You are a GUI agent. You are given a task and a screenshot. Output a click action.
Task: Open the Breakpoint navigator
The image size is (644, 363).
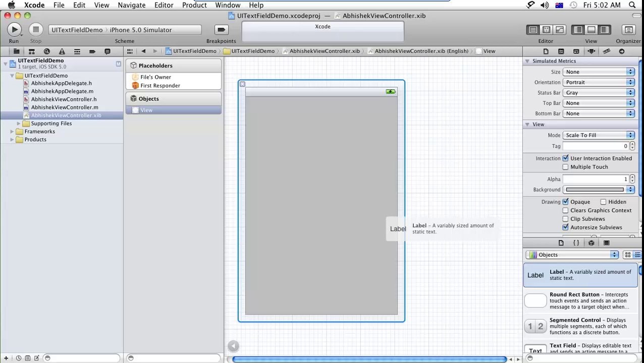[x=92, y=51]
